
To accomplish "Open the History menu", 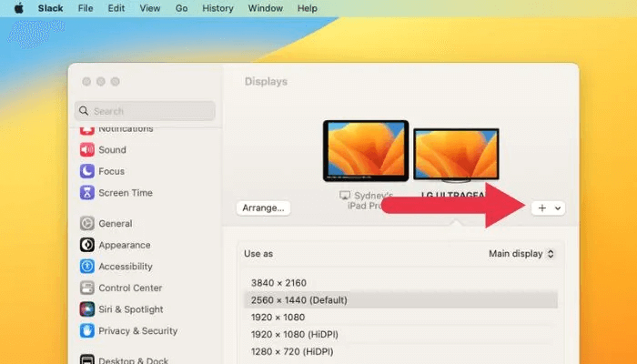I will pos(217,8).
